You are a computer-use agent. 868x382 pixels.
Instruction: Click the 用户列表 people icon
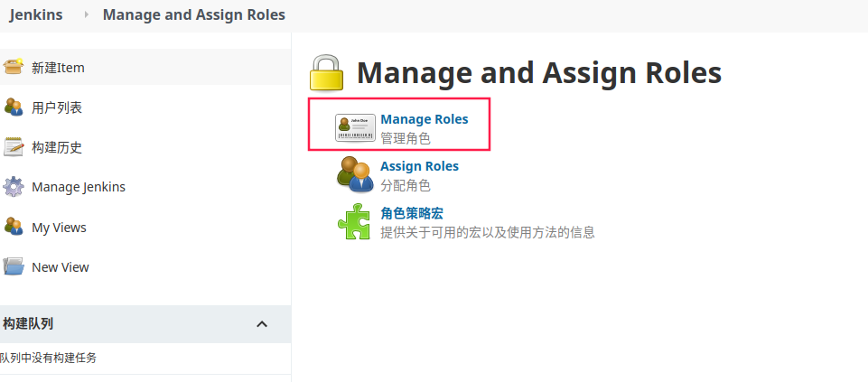click(x=14, y=107)
